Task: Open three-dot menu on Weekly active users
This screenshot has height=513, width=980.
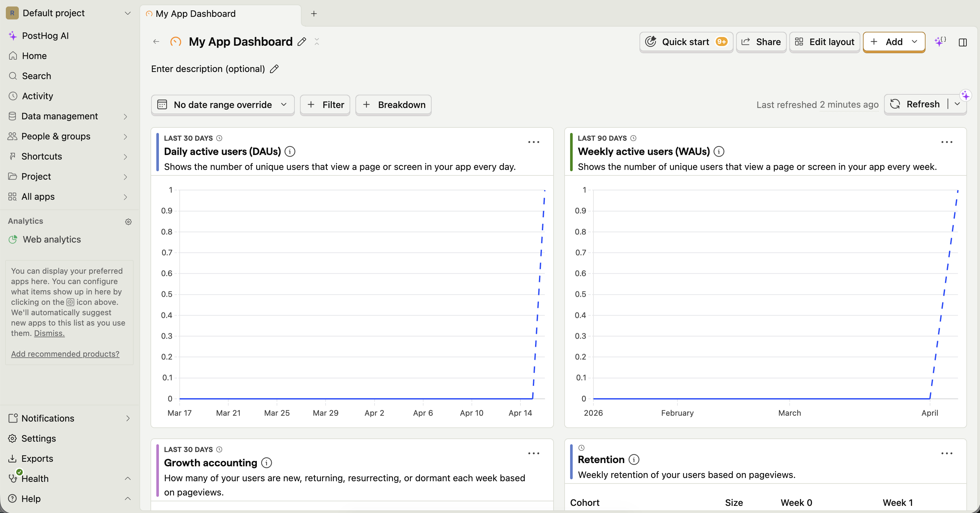Action: click(947, 142)
